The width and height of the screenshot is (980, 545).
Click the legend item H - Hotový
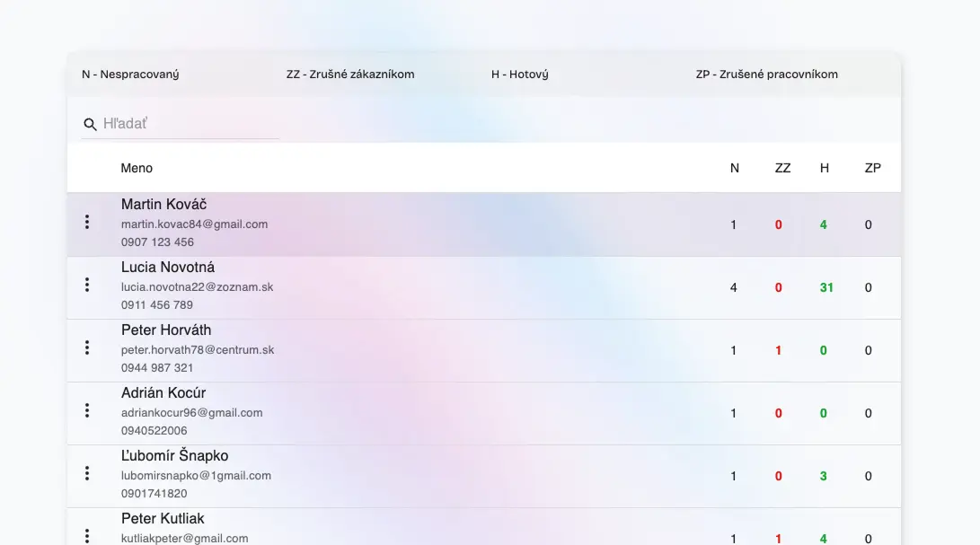click(519, 75)
